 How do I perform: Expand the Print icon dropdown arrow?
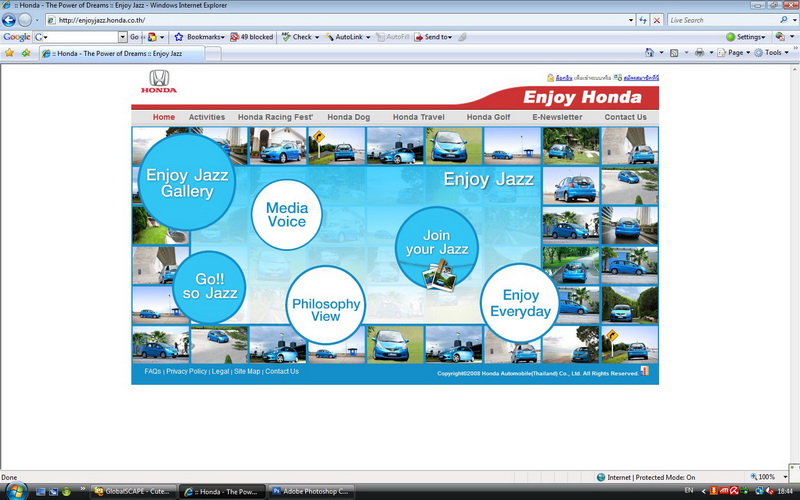(x=711, y=53)
